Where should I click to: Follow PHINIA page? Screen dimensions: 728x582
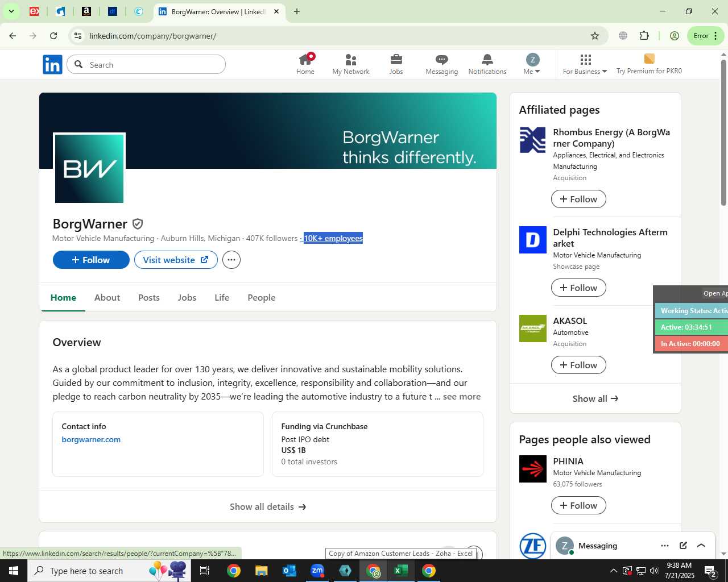click(578, 505)
